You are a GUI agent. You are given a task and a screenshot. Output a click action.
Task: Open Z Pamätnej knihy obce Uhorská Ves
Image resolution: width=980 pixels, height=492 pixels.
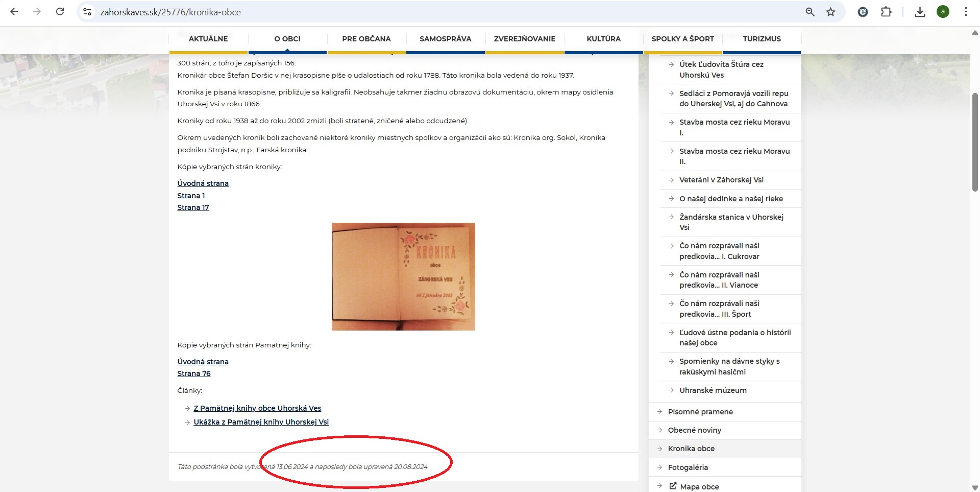[x=257, y=408]
